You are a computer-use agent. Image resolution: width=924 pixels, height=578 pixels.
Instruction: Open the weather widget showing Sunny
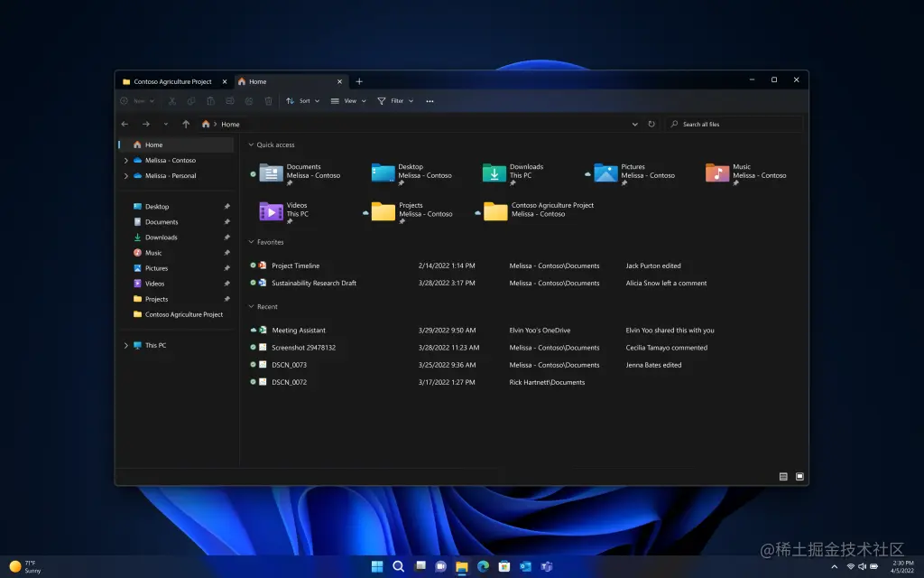[25, 567]
